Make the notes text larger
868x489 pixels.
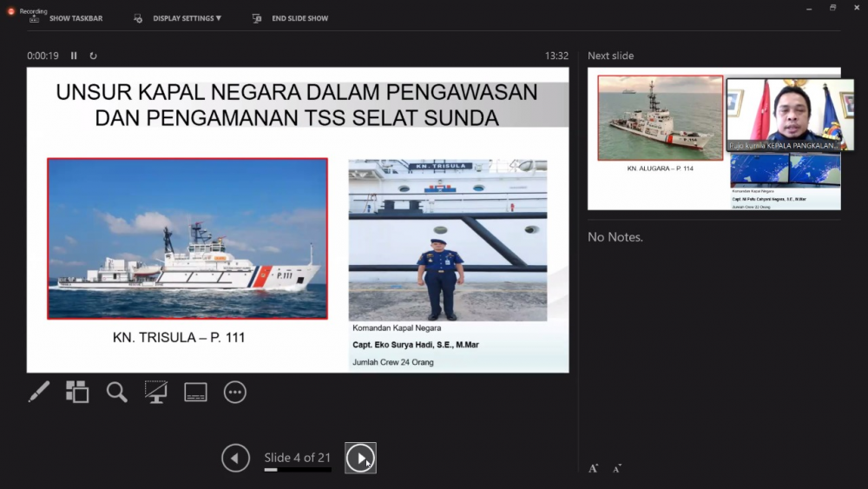pyautogui.click(x=593, y=468)
